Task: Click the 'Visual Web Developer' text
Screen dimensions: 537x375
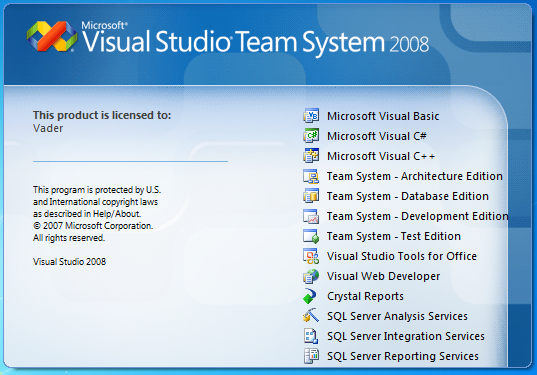Action: click(x=384, y=276)
